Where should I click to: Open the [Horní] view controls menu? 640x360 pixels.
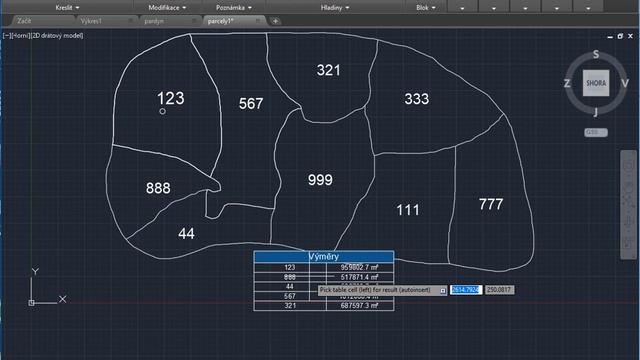tap(20, 36)
